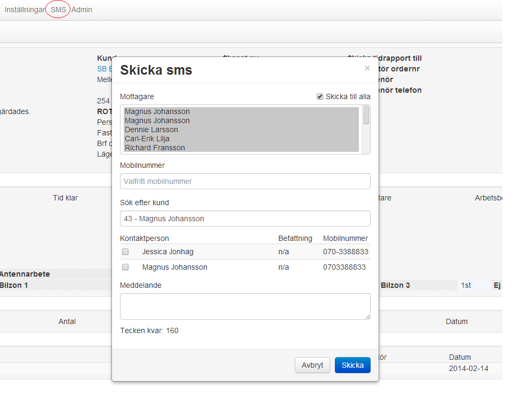This screenshot has height=420, width=521.
Task: Click the Meddelande box resize handle
Action: click(x=367, y=317)
